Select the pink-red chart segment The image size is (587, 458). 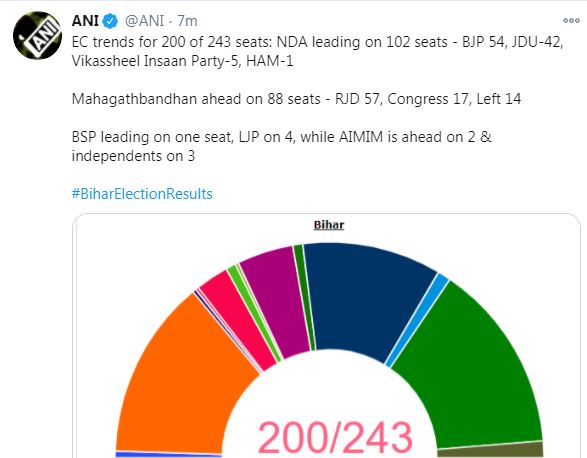point(240,318)
